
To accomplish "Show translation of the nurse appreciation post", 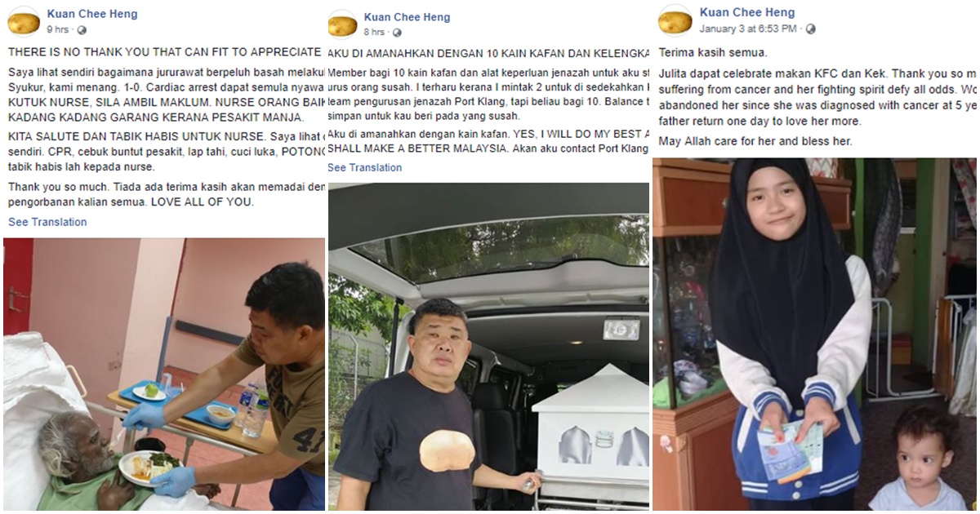I will (x=47, y=222).
